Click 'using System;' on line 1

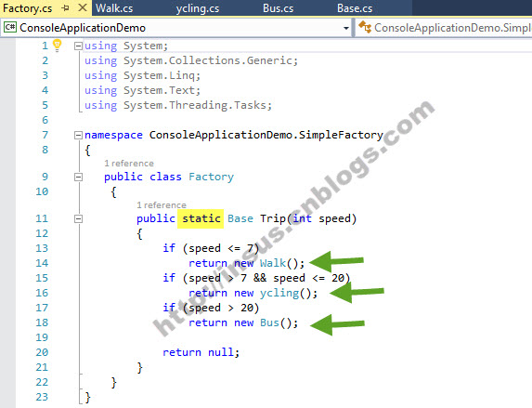pyautogui.click(x=126, y=46)
